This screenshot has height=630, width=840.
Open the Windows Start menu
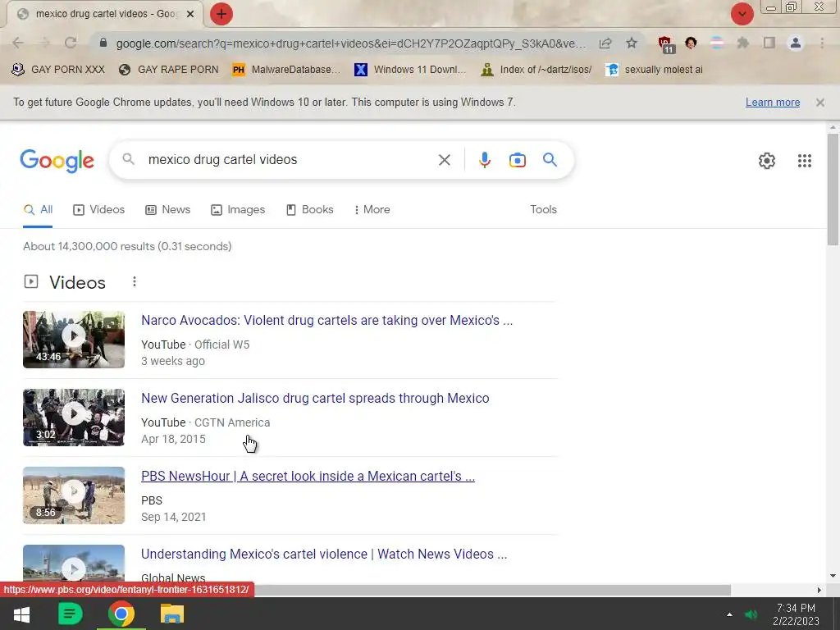coord(21,614)
